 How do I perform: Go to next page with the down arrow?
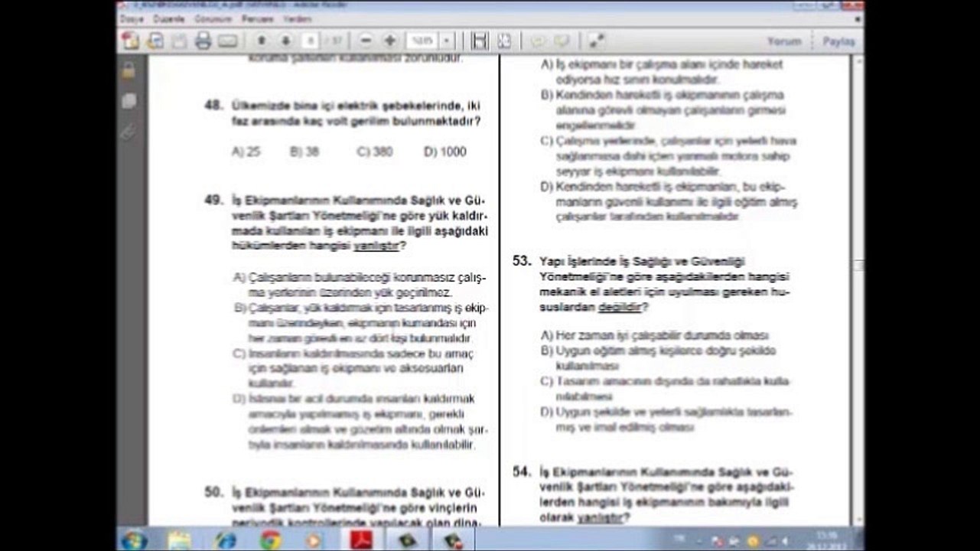(286, 41)
